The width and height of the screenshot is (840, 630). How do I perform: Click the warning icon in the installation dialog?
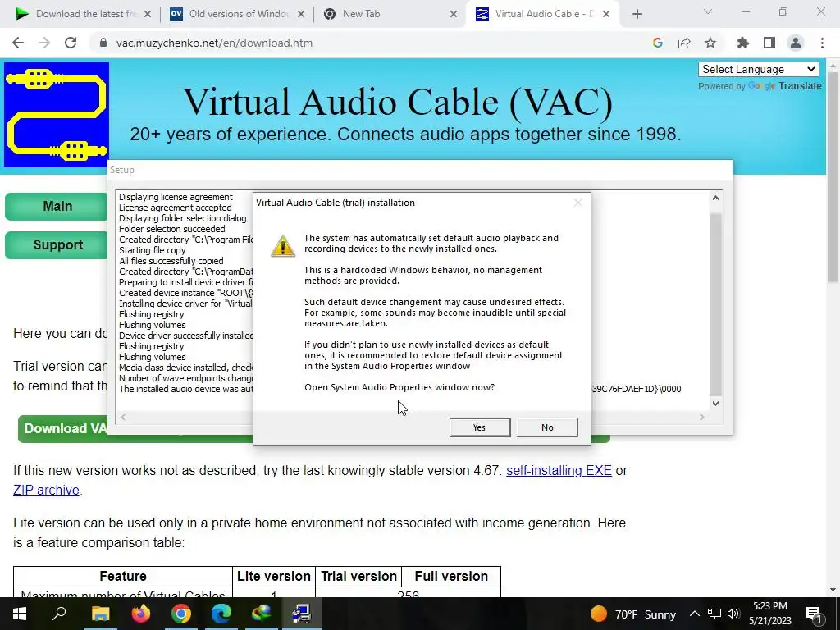[x=283, y=246]
